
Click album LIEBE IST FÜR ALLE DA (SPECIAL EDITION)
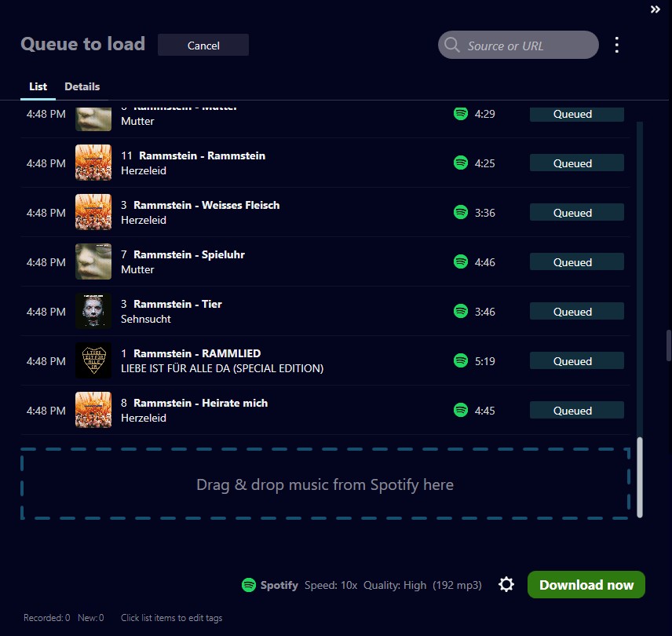[x=222, y=368]
